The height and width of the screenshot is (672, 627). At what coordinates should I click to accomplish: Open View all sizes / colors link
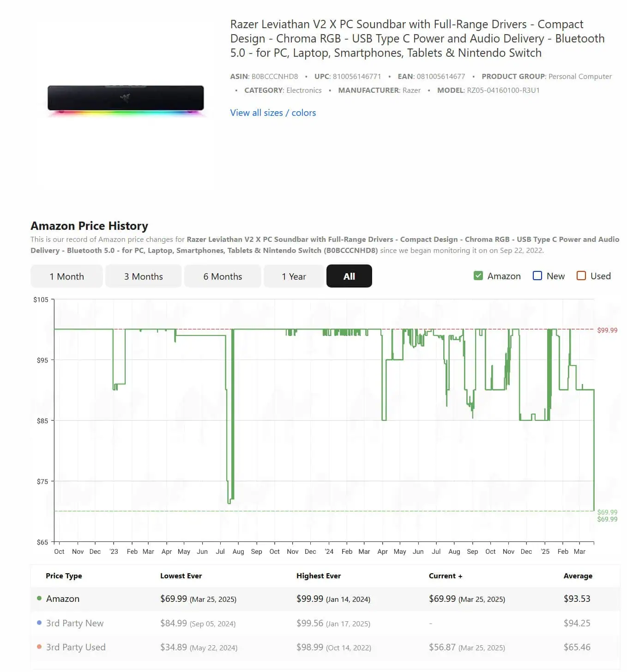click(273, 113)
